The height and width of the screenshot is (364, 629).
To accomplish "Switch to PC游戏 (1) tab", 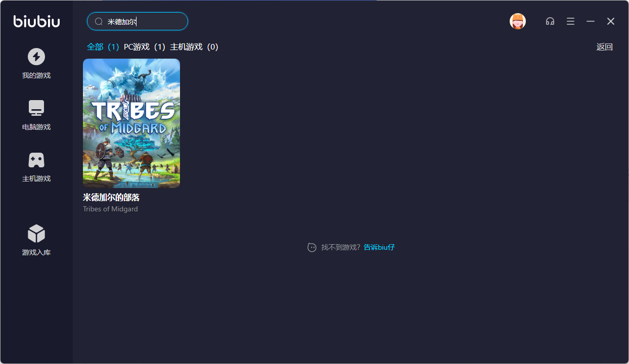I will (145, 47).
